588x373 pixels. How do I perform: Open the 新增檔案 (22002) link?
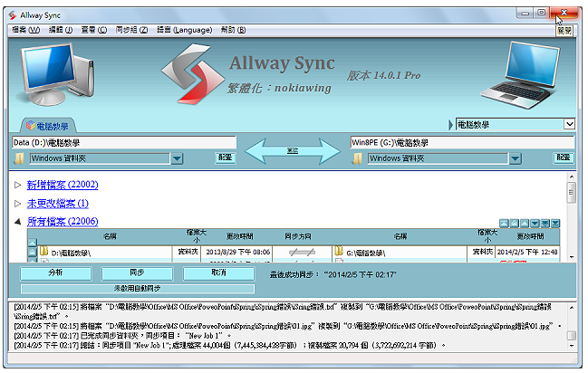tap(63, 185)
